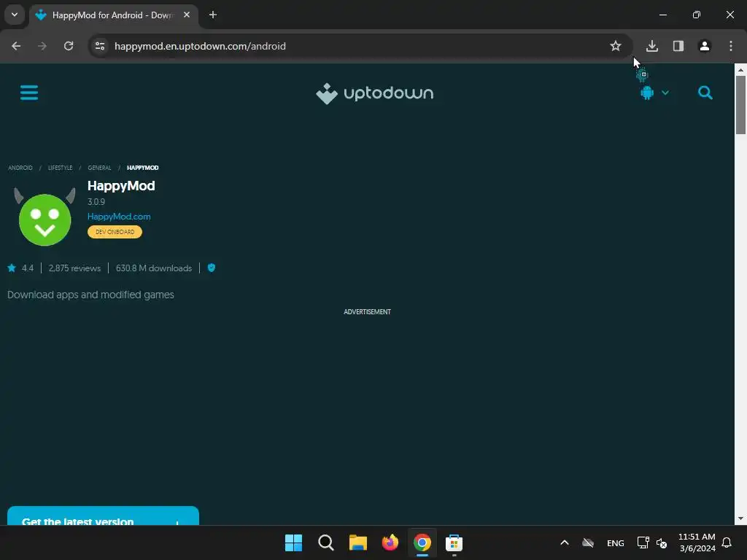Click the 4.4 star rating

(x=20, y=268)
